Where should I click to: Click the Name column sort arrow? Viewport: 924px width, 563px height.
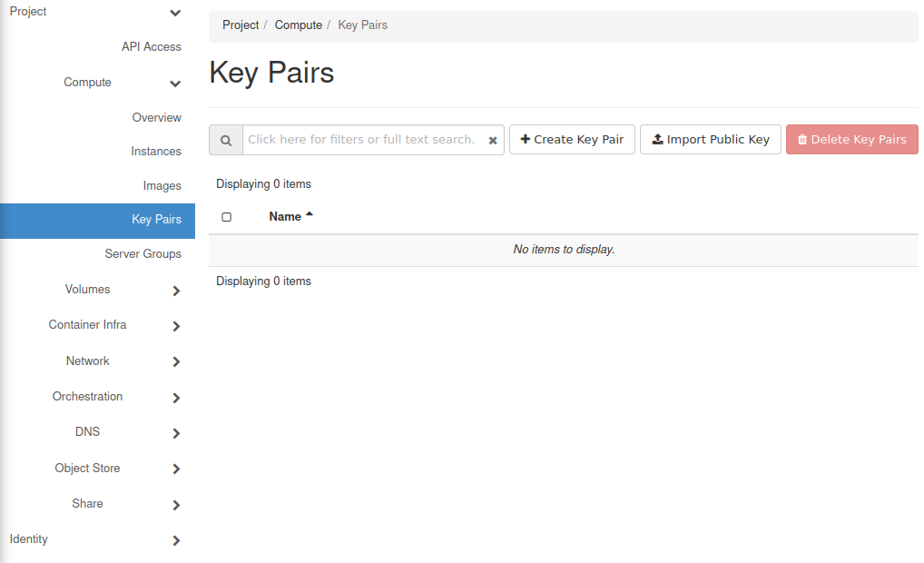(x=310, y=215)
